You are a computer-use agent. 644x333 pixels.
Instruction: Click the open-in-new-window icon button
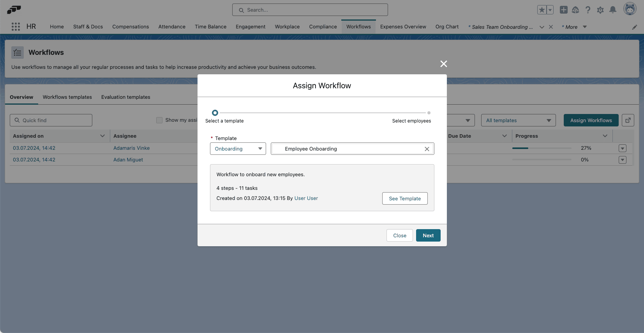coord(628,120)
